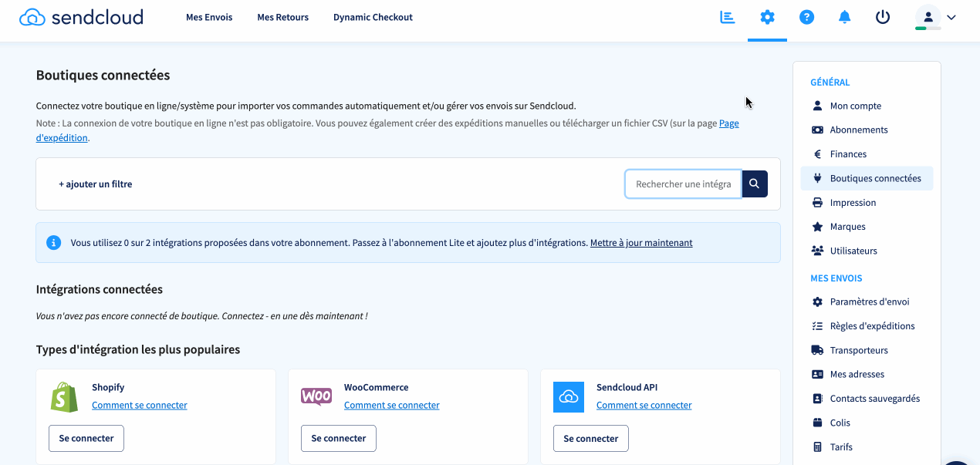Go to 'Utilisateurs' settings
Viewport: 980px width, 465px height.
click(x=853, y=251)
